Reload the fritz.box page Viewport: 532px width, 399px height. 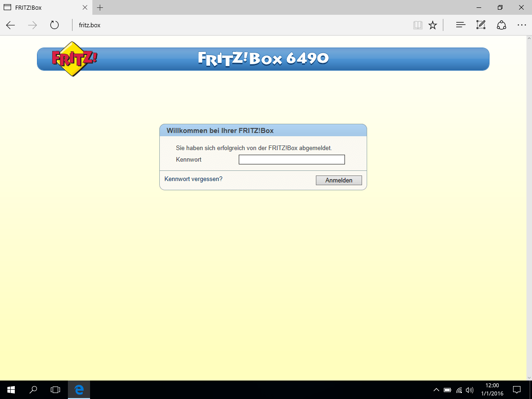pyautogui.click(x=54, y=25)
